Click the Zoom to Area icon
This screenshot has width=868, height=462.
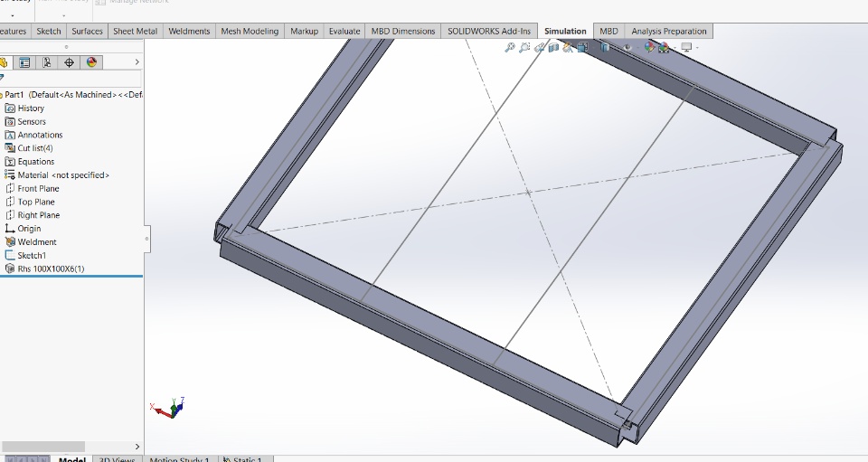524,48
